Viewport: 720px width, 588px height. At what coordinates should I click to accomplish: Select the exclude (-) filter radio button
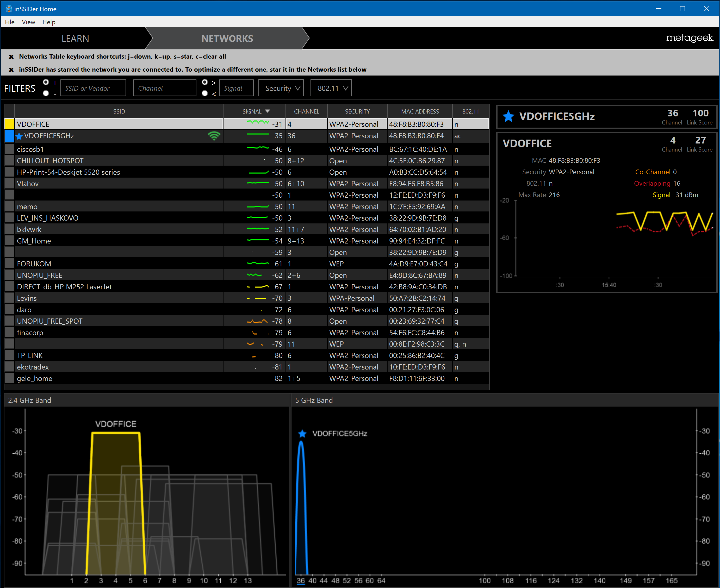[x=46, y=93]
